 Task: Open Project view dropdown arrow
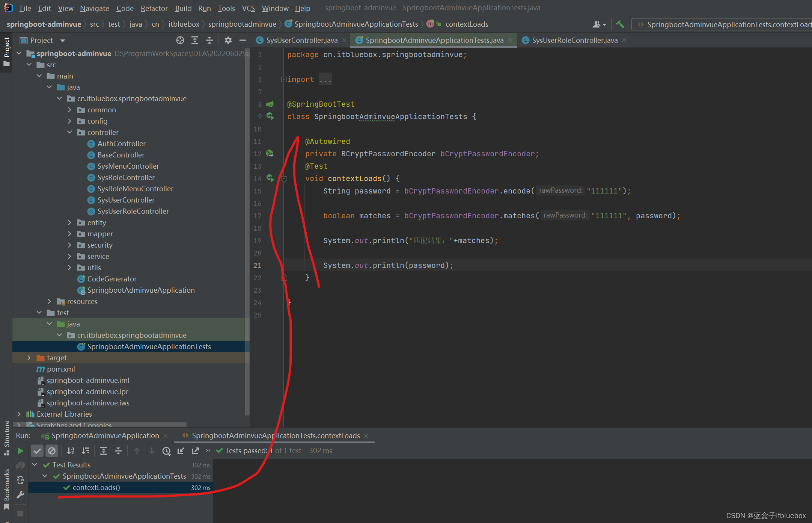pos(63,41)
